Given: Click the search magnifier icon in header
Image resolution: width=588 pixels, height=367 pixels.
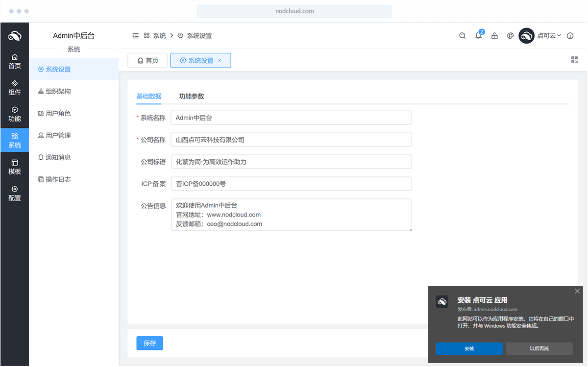Looking at the screenshot, I should point(462,36).
